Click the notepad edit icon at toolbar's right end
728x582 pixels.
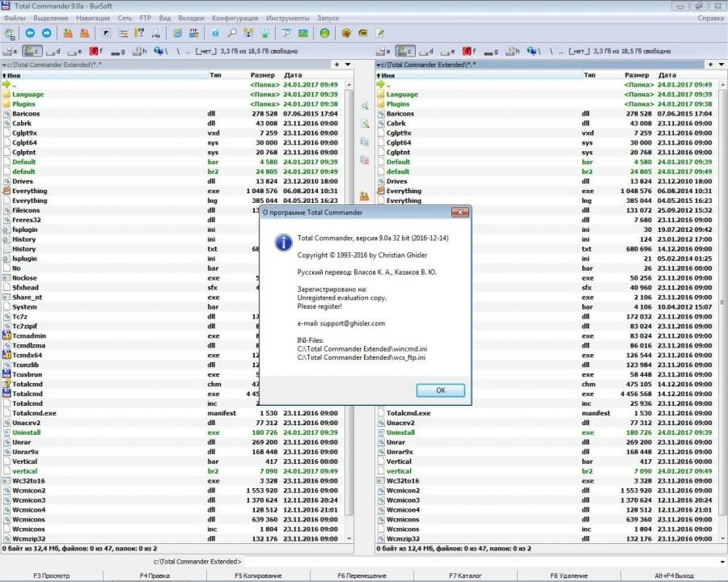(x=379, y=33)
